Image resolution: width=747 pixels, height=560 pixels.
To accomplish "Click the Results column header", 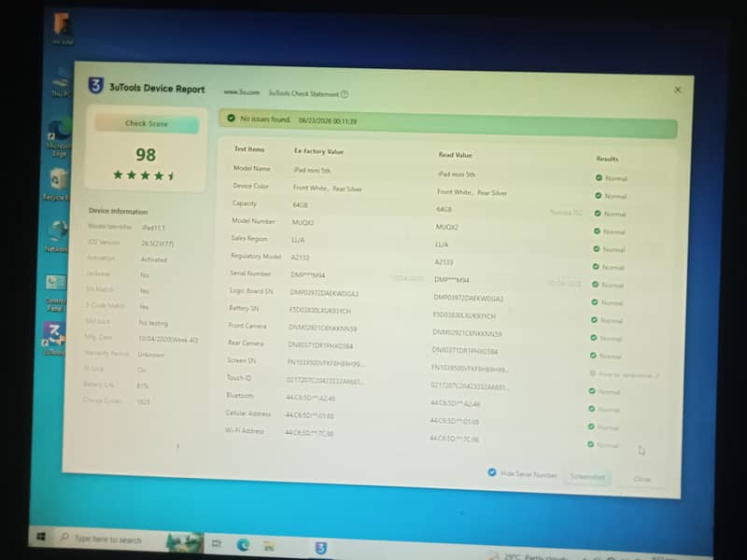I will coord(607,159).
